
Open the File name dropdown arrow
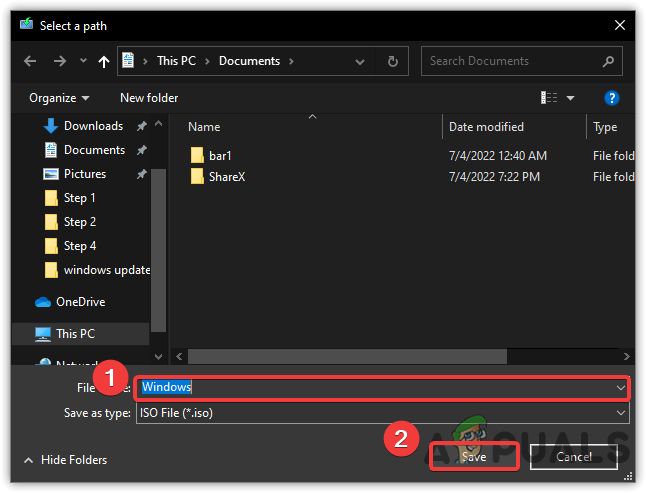click(620, 388)
